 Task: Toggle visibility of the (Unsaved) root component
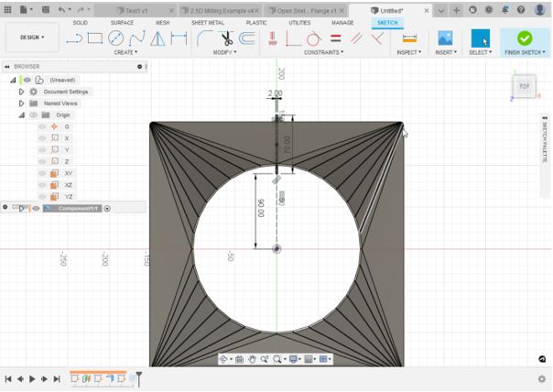point(27,80)
